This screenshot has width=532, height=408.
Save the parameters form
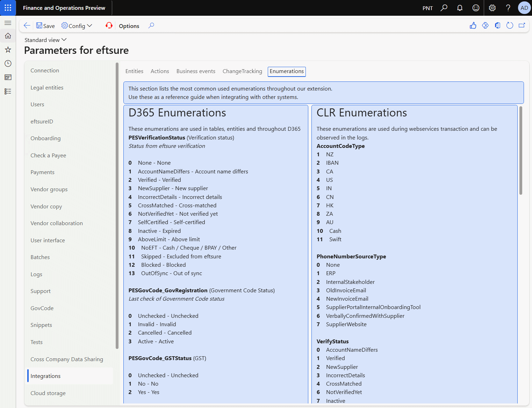[45, 26]
